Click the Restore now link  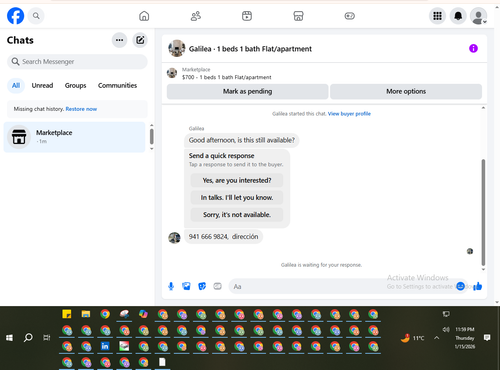pos(81,109)
